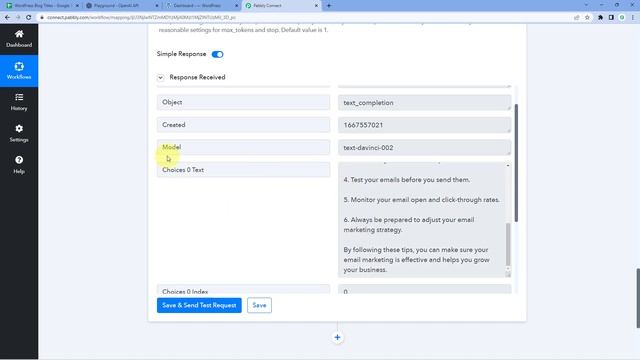Click the 1667557021 value field
640x360 pixels.
tap(424, 125)
